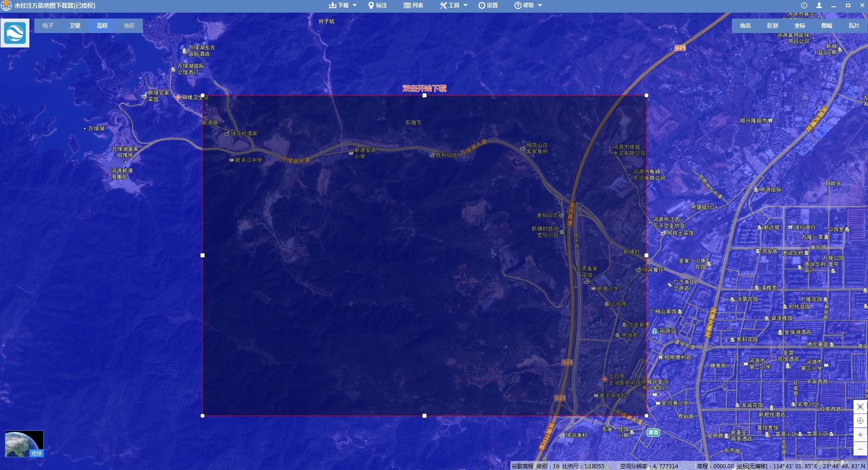The width and height of the screenshot is (868, 470).
Task: Click the 万绿湖东方国际酒店 hotel icon
Action: pyautogui.click(x=184, y=51)
